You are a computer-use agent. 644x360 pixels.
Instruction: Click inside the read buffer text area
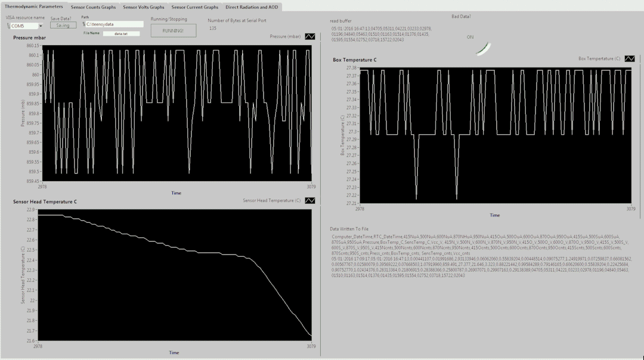[x=382, y=34]
